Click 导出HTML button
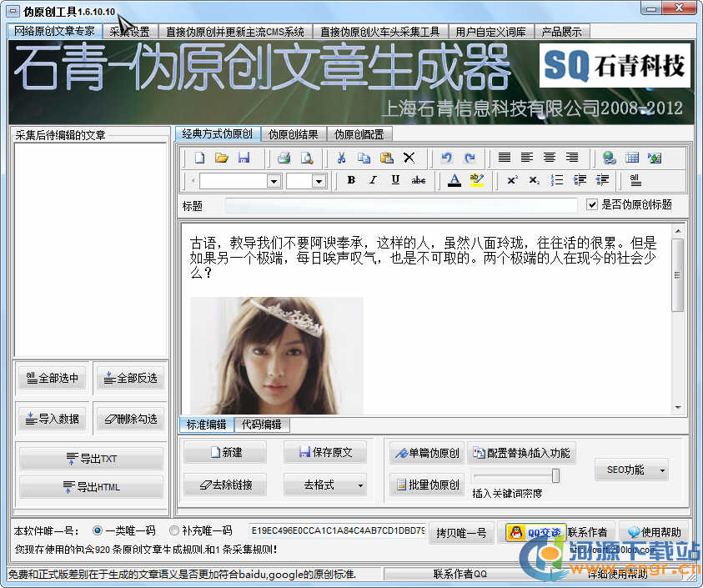The height and width of the screenshot is (588, 703). coord(91,487)
